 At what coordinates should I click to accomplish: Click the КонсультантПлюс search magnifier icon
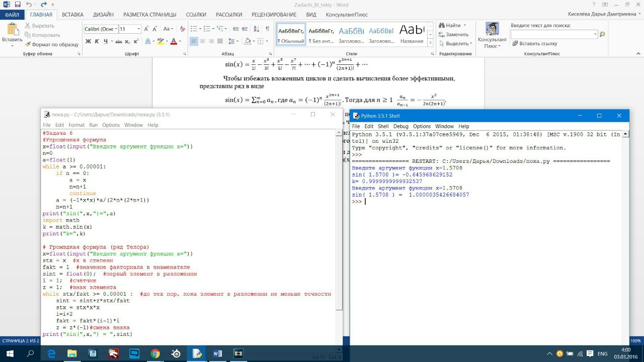(602, 34)
